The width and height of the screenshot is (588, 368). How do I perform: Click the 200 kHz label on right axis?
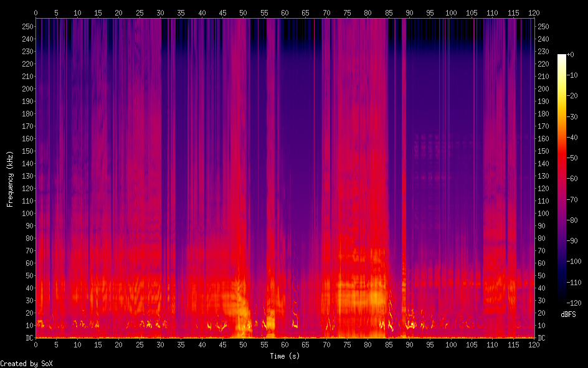coord(543,89)
